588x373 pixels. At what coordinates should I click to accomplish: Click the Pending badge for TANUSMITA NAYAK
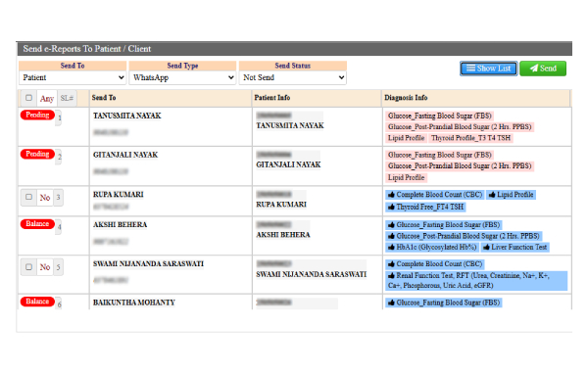pos(37,115)
